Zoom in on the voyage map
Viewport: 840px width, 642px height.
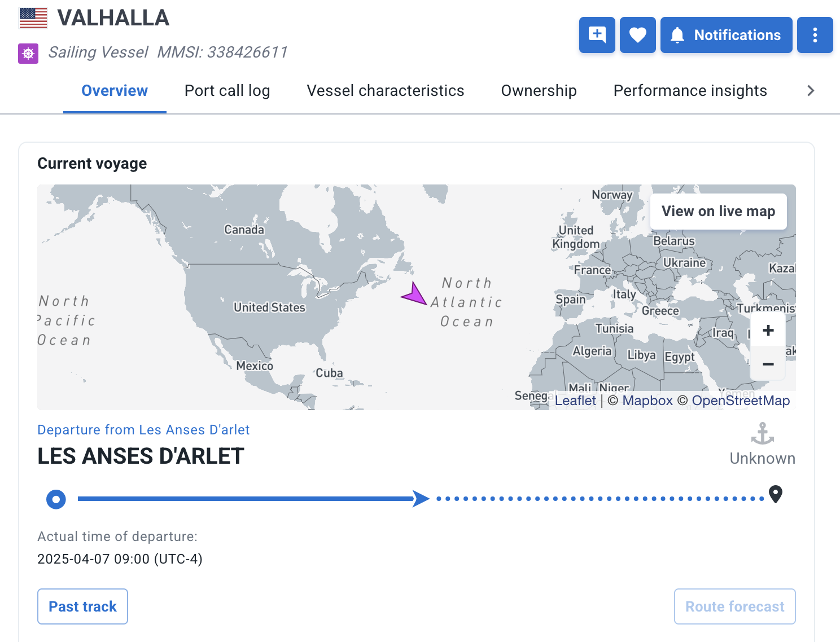[768, 331]
